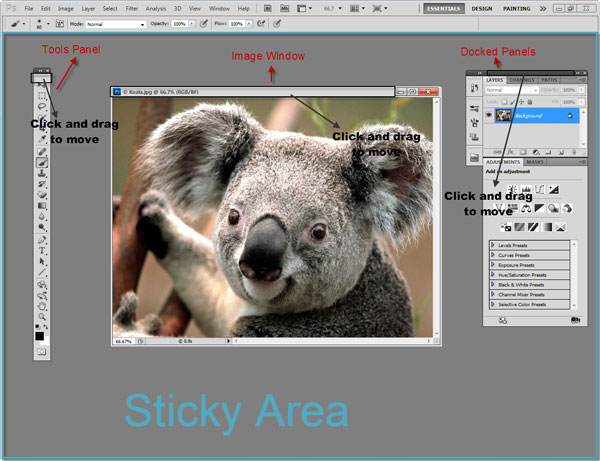Select the Type tool
Image resolution: width=600 pixels, height=461 pixels.
point(42,250)
